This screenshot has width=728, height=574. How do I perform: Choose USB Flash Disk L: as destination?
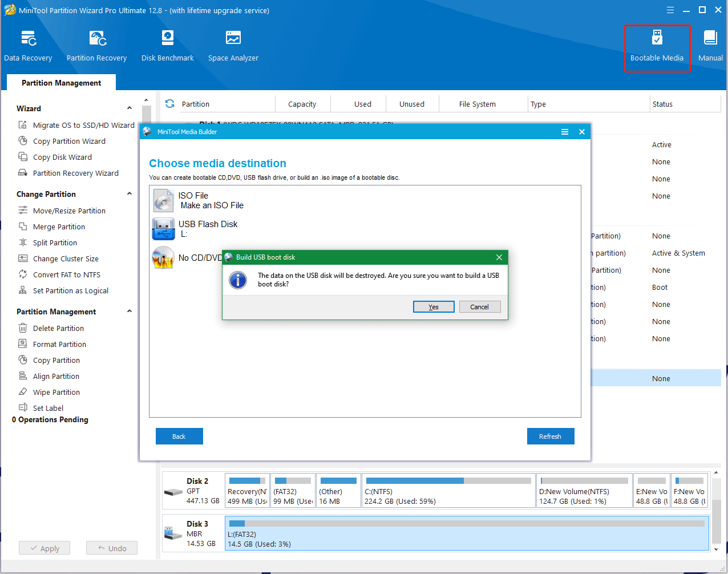[195, 229]
